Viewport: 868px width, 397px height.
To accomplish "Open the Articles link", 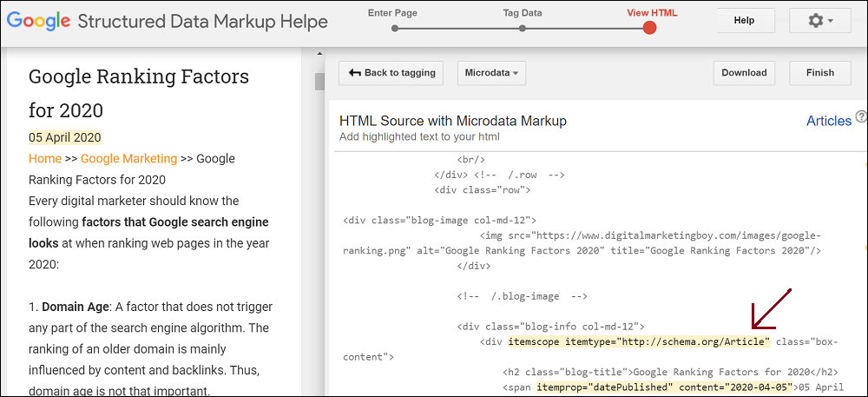I will click(x=829, y=122).
